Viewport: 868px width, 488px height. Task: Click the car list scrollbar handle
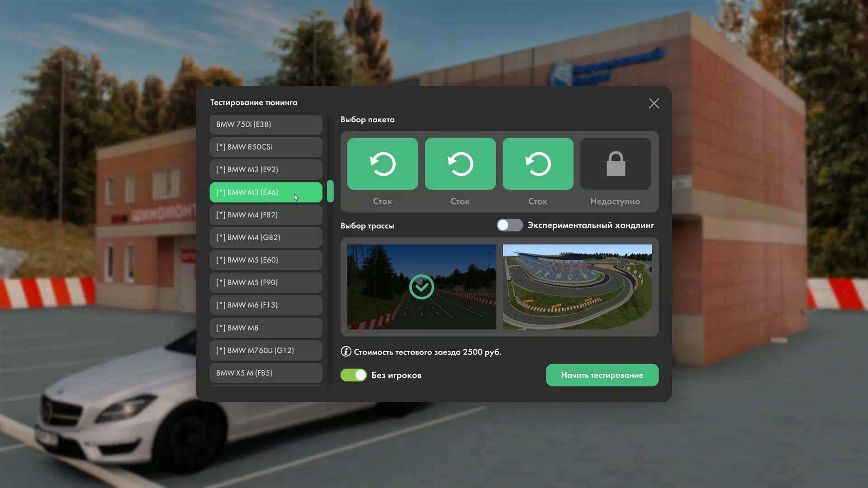330,191
